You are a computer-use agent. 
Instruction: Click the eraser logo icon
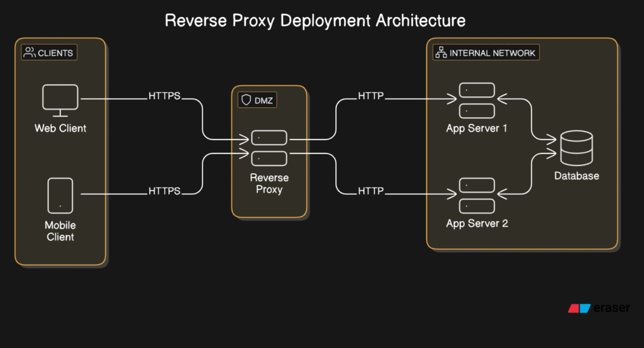click(x=579, y=308)
